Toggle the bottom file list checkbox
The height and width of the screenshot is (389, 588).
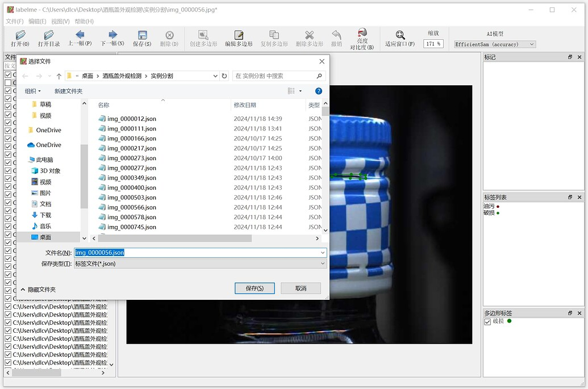click(x=8, y=363)
